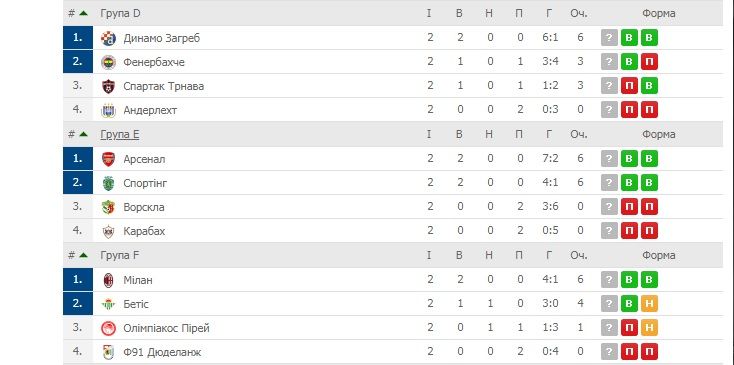Click the Milan club crest icon
The height and width of the screenshot is (365, 734).
coord(108,280)
